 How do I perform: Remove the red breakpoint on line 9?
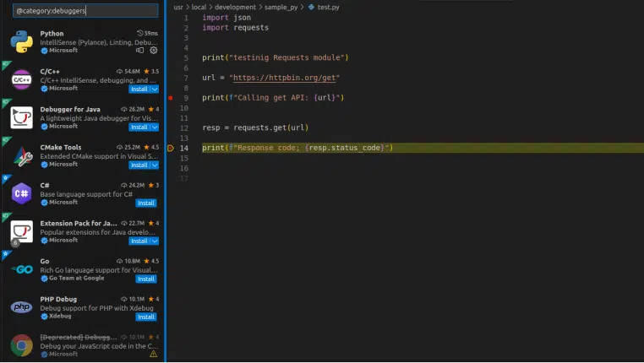click(x=171, y=98)
